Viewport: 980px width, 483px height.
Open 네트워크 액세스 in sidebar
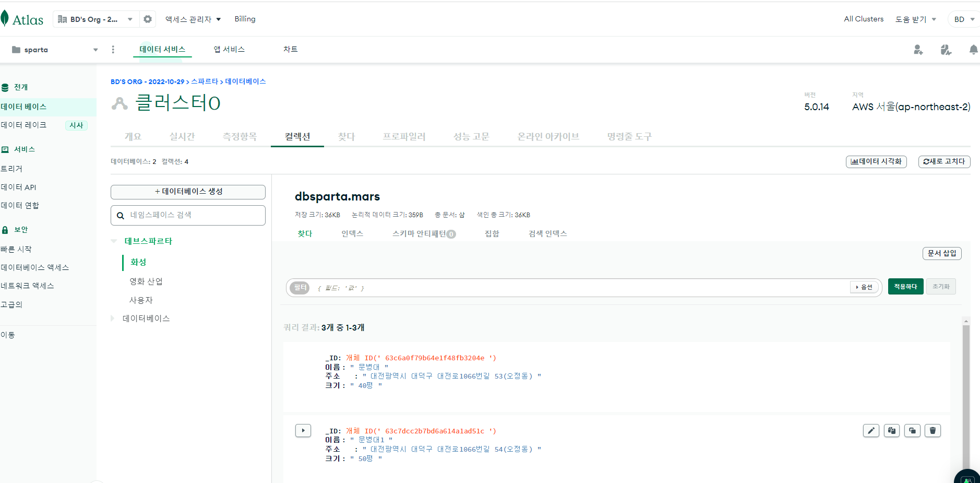28,286
